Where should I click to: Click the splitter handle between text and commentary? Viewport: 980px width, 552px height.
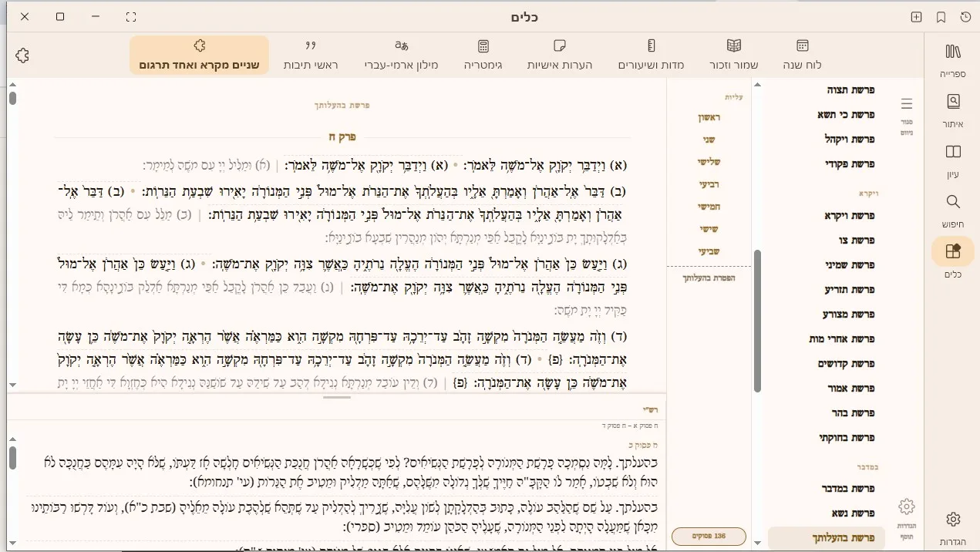pos(337,397)
